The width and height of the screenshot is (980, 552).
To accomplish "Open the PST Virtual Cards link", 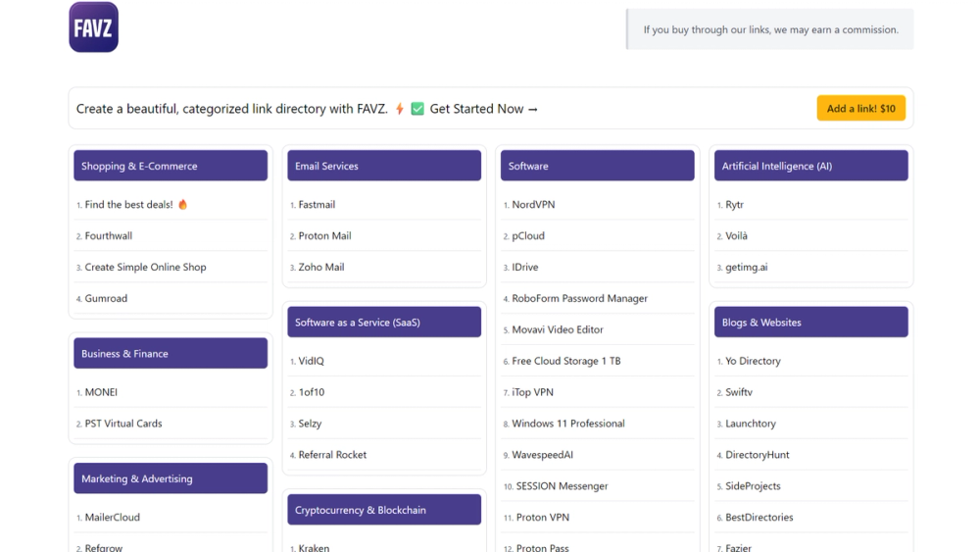I will [123, 424].
